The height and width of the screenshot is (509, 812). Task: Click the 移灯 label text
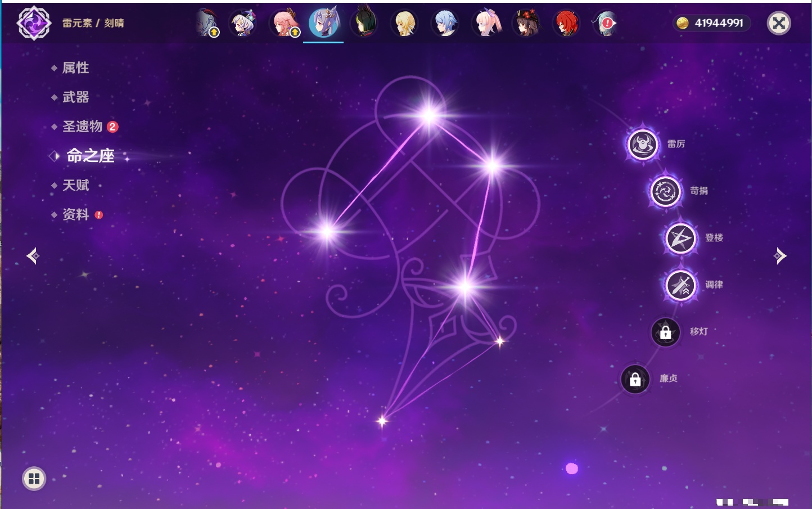click(x=699, y=331)
